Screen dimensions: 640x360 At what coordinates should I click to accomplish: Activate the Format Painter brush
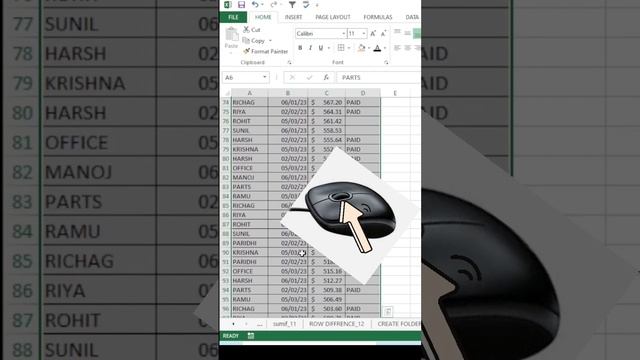click(266, 51)
